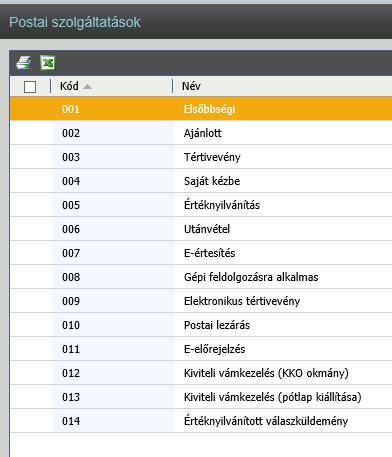Select code cell 010
The width and height of the screenshot is (392, 457).
[71, 325]
